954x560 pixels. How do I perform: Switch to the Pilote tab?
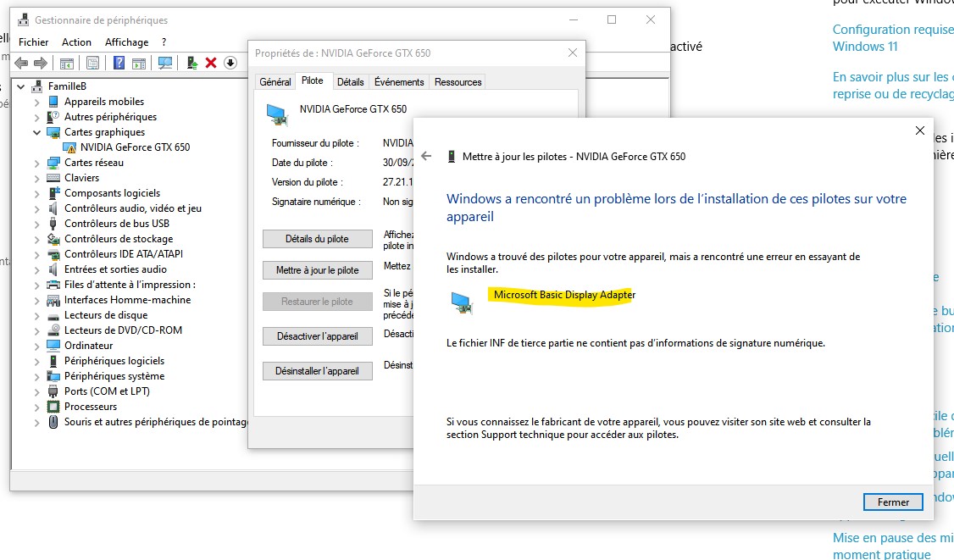click(x=313, y=81)
